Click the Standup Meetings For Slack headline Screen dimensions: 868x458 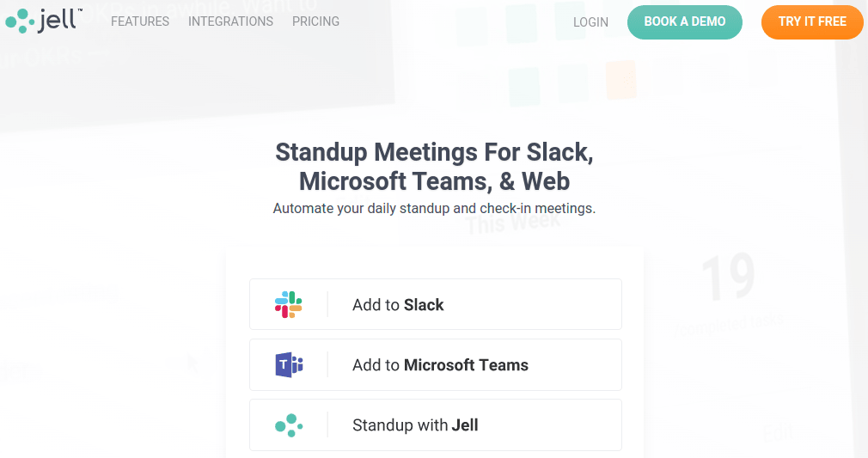(435, 167)
